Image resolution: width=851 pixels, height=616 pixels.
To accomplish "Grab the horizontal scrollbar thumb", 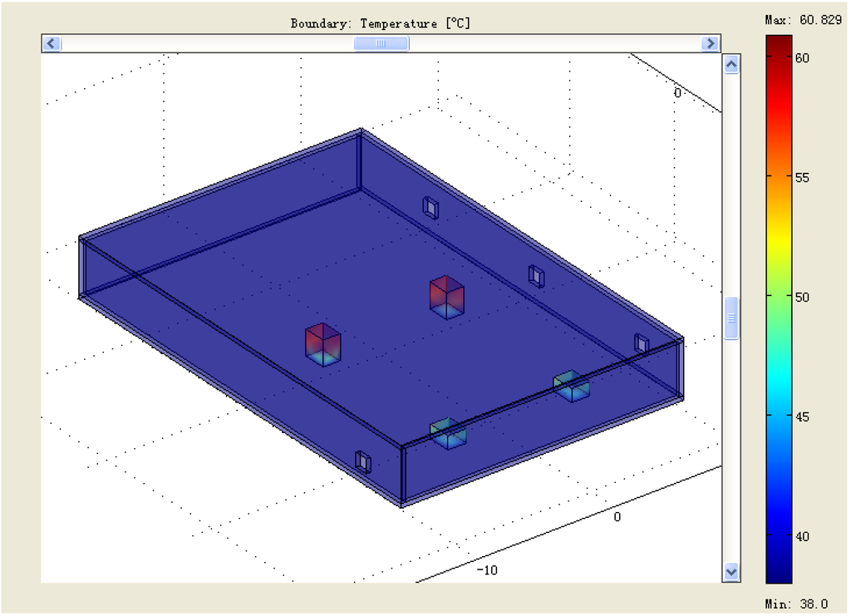I will click(381, 43).
